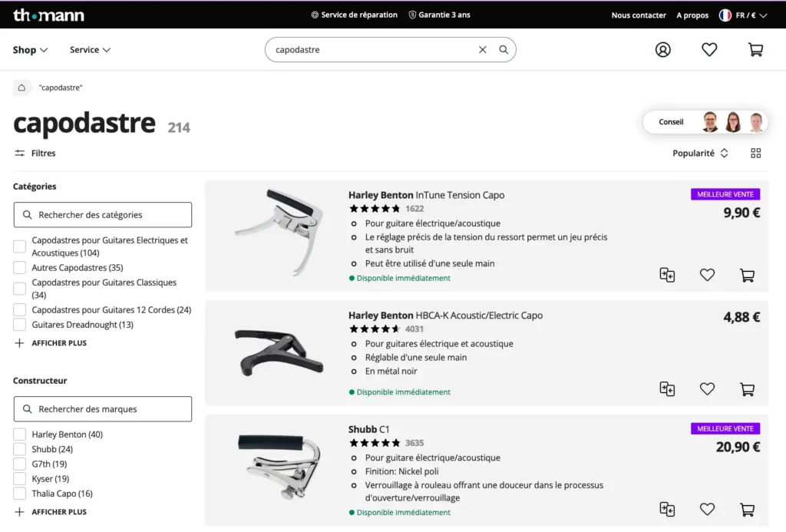Screen dimensions: 786x532
Task: Add Harley Benton InTune Capo to wishlist
Action: tap(707, 275)
